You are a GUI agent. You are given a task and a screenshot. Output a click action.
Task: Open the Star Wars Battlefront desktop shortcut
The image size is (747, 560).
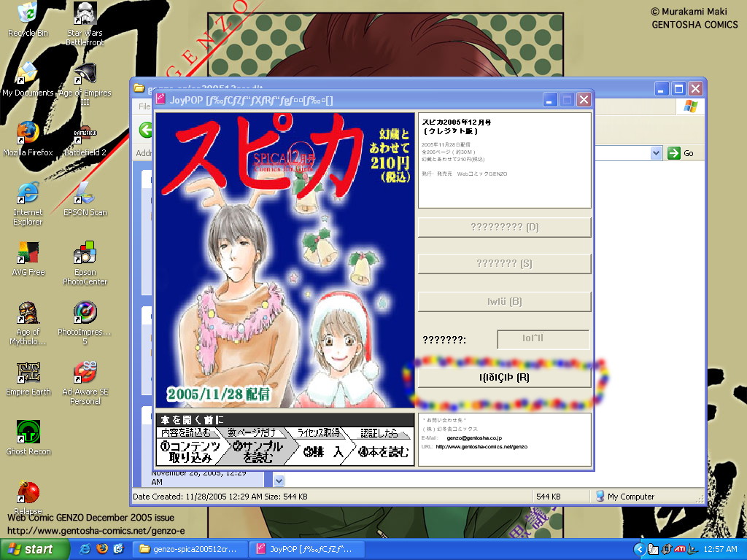[85, 15]
